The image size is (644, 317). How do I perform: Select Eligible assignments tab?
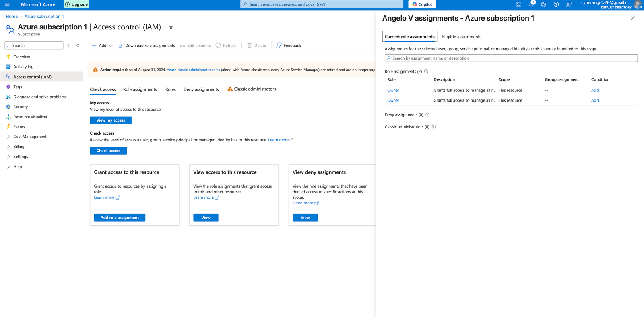tap(462, 37)
